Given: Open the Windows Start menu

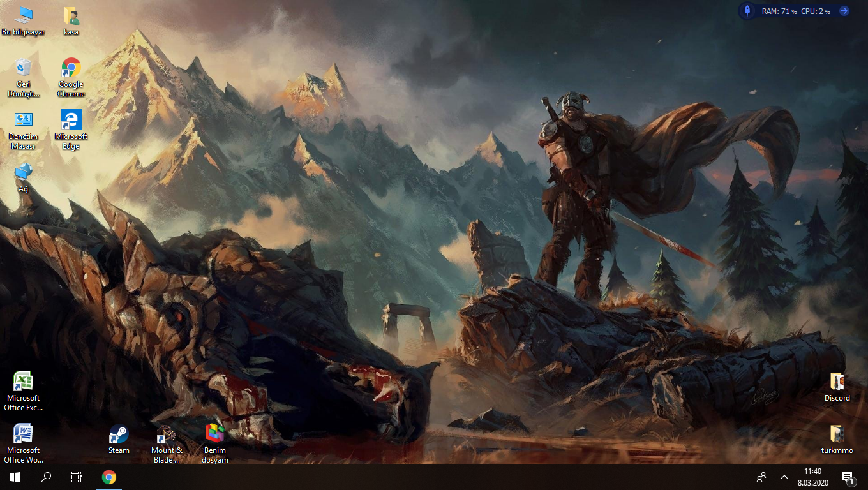Looking at the screenshot, I should tap(15, 477).
